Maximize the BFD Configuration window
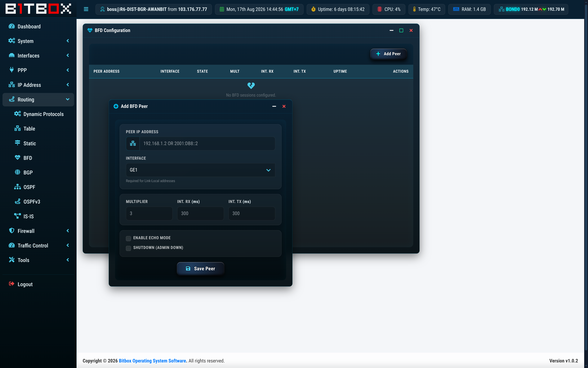Viewport: 588px width, 368px height. click(x=401, y=30)
